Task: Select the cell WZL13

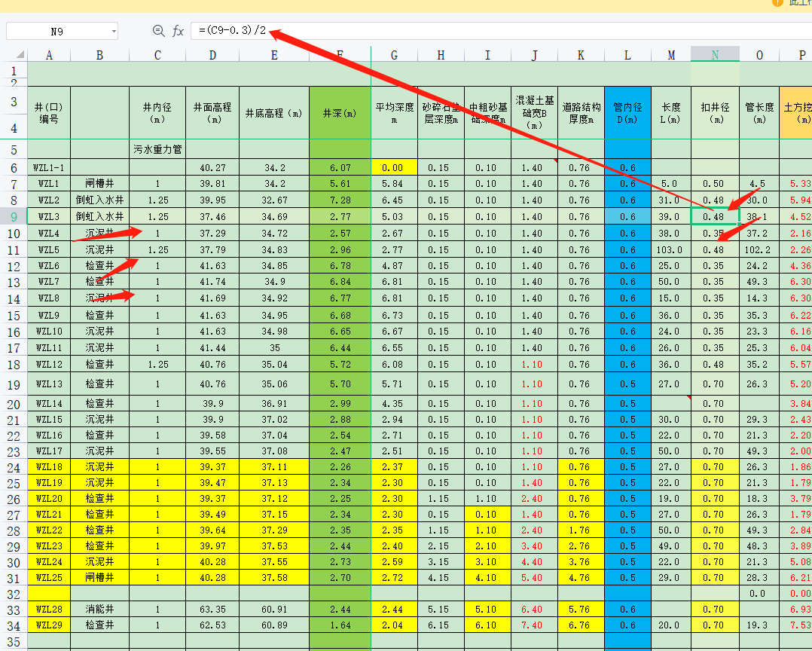Action: click(49, 384)
